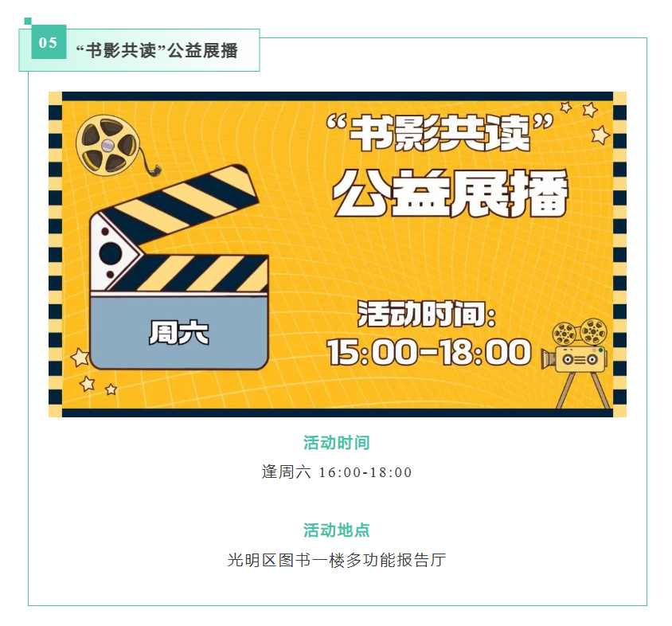672x626 pixels.
Task: Click the 活动时间 green heading below the banner
Action: (337, 443)
